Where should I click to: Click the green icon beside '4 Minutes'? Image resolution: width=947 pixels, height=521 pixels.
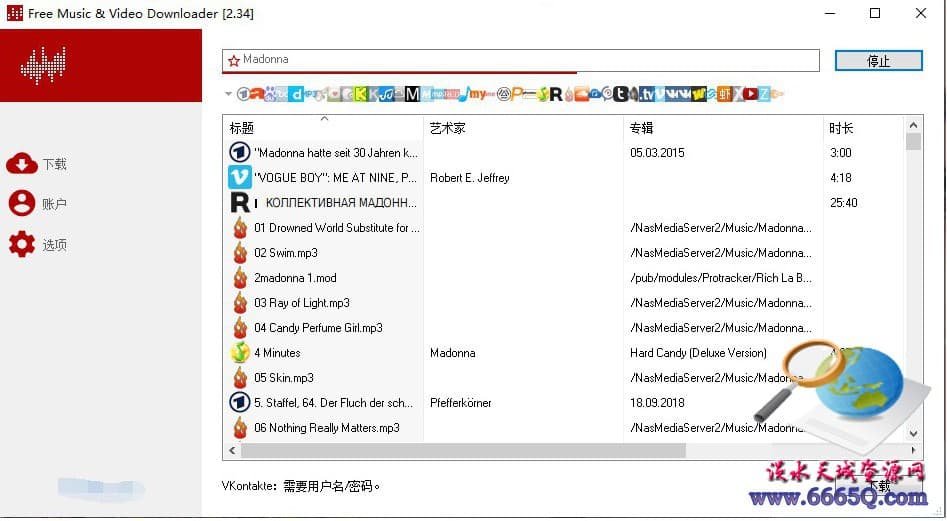[240, 353]
